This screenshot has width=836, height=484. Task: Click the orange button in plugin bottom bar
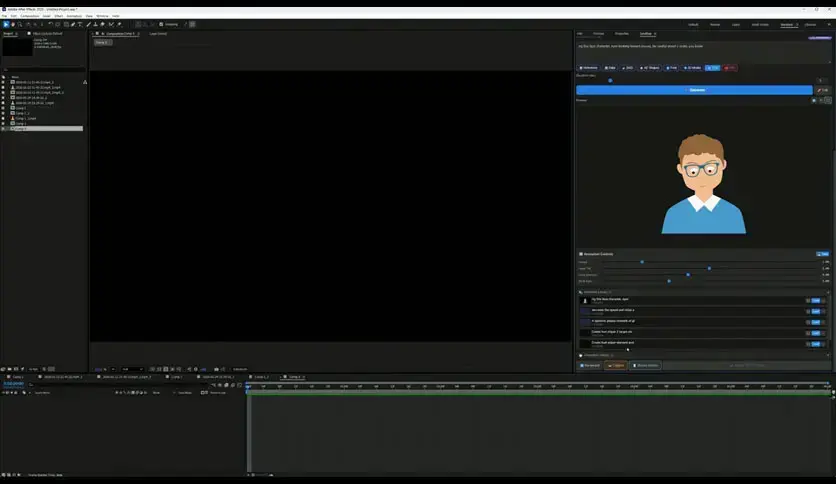tap(616, 365)
